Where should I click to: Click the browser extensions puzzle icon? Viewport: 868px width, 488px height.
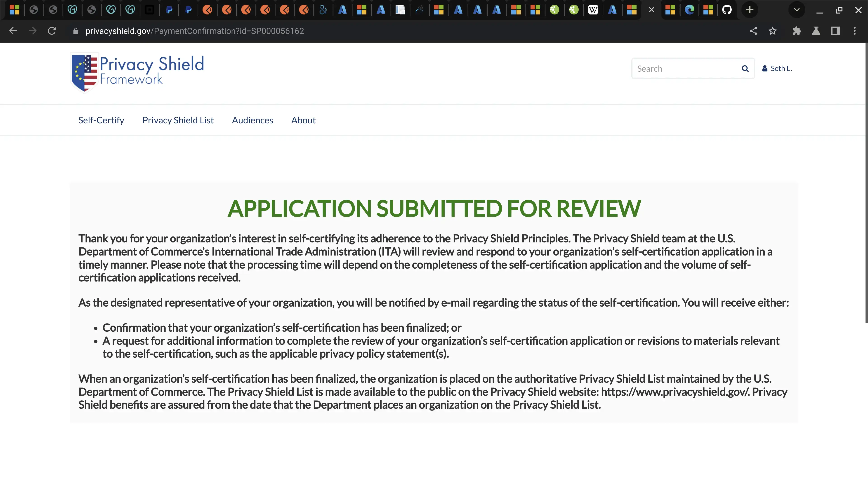tap(798, 31)
